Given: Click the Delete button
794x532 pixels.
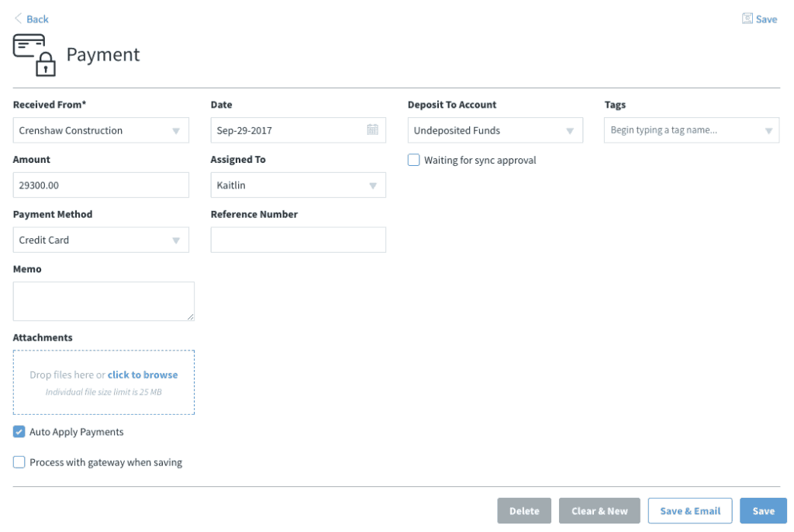Looking at the screenshot, I should 524,511.
